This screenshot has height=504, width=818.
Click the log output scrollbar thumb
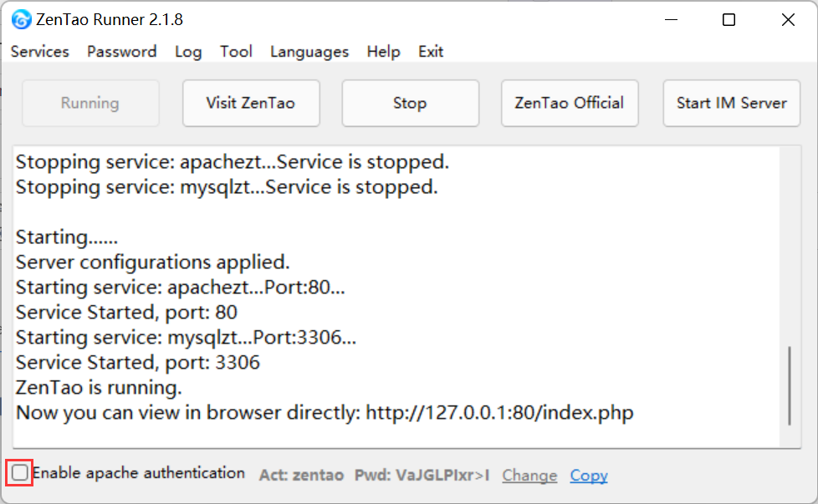tap(790, 385)
